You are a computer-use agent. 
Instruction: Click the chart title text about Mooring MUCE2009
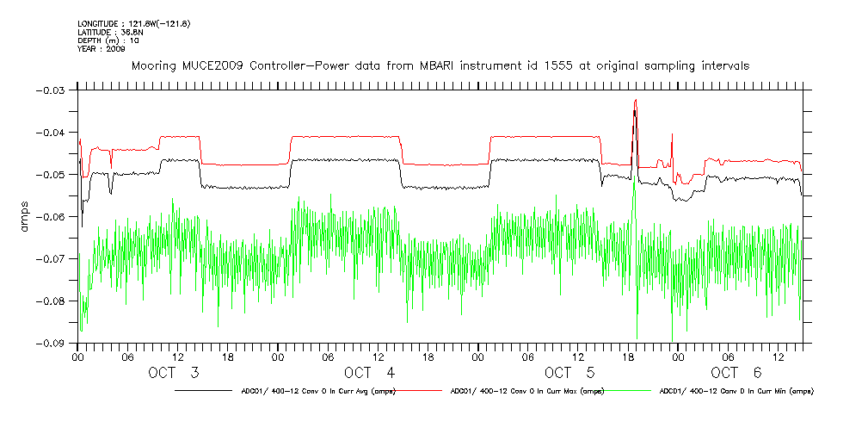point(440,65)
